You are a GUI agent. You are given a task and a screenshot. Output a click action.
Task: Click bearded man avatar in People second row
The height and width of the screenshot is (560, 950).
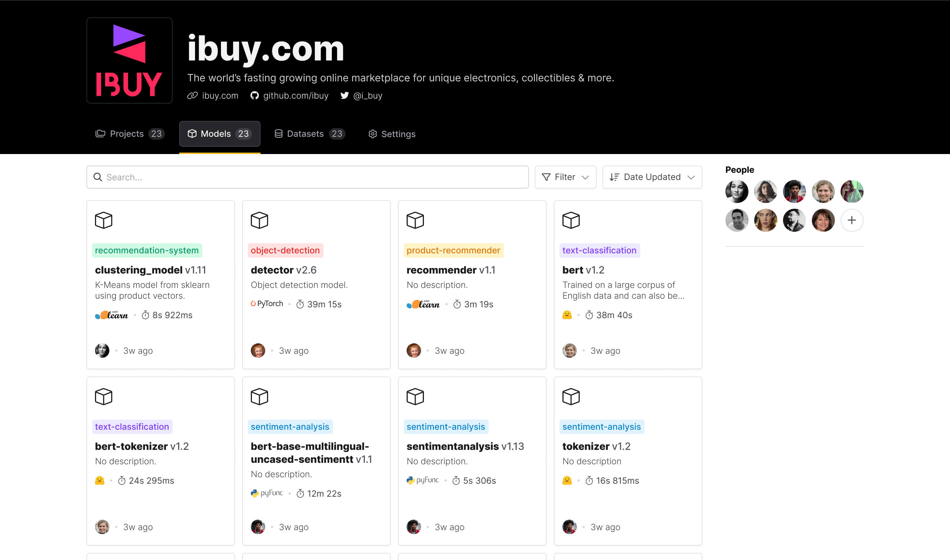click(x=794, y=220)
